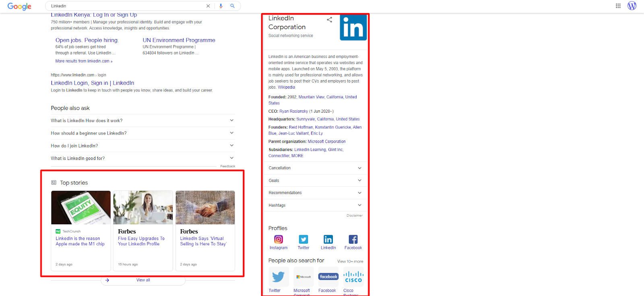
Task: Open the Google apps grid
Action: click(x=618, y=6)
